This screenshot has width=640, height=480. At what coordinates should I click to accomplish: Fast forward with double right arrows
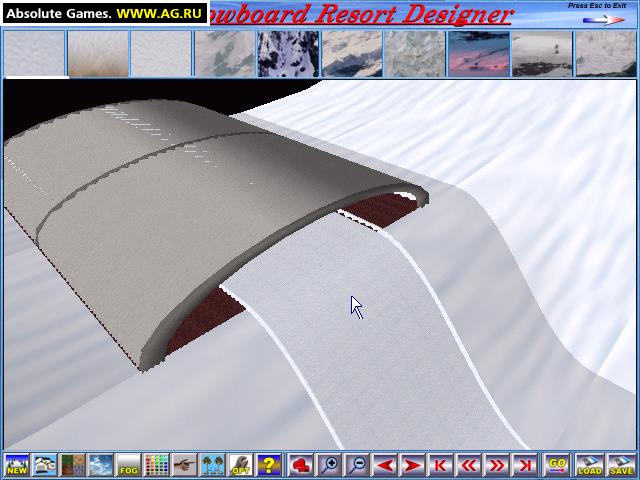point(496,464)
